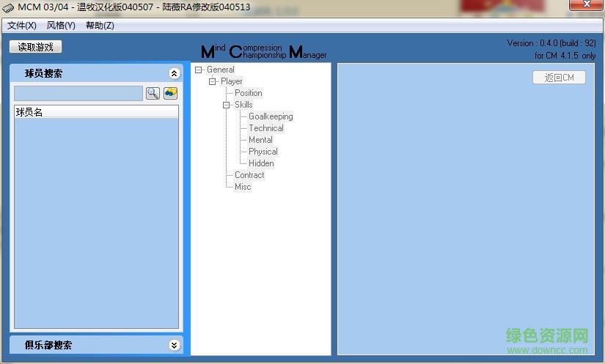Select the Player tree item
Screen dimensions: 605x364
[x=232, y=81]
